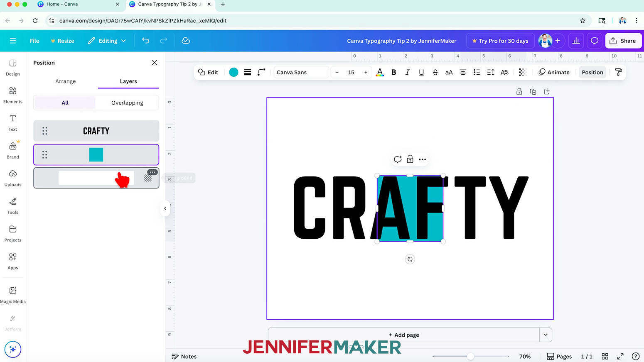Open the Resize menu
The image size is (644, 362).
click(62, 41)
